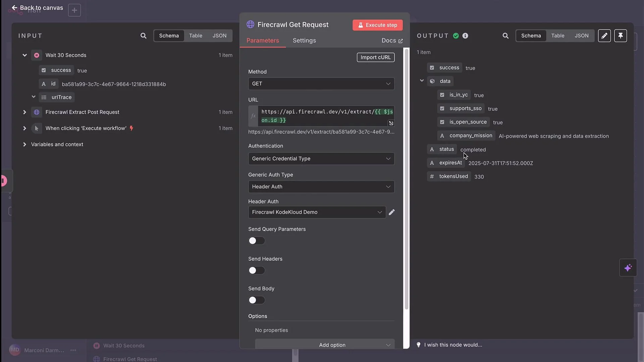Click the lightning bolt trigger icon
Image resolution: width=644 pixels, height=362 pixels.
coord(131,128)
